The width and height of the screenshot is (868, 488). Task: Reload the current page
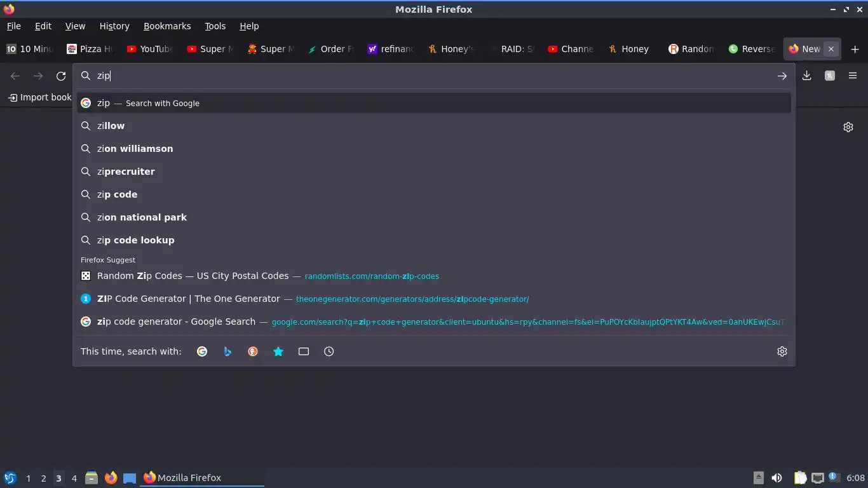point(61,76)
